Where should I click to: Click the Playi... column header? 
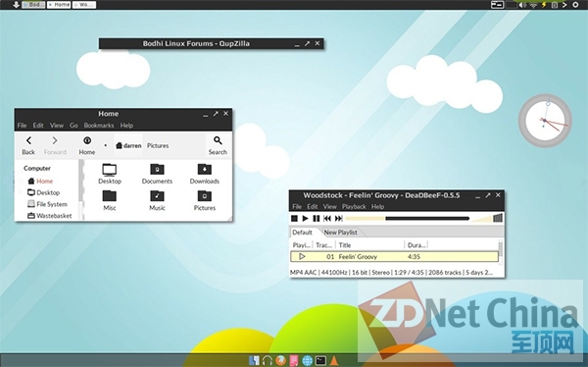coord(302,245)
